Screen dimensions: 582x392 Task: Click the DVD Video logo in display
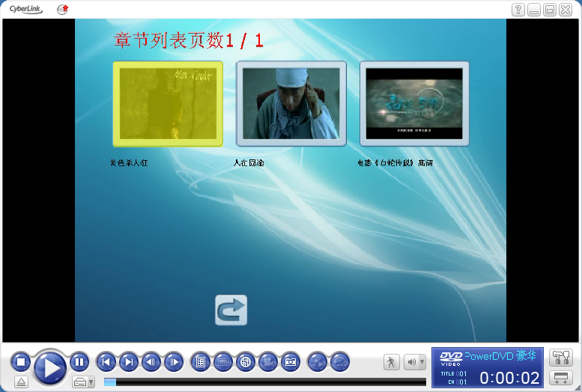pos(451,359)
